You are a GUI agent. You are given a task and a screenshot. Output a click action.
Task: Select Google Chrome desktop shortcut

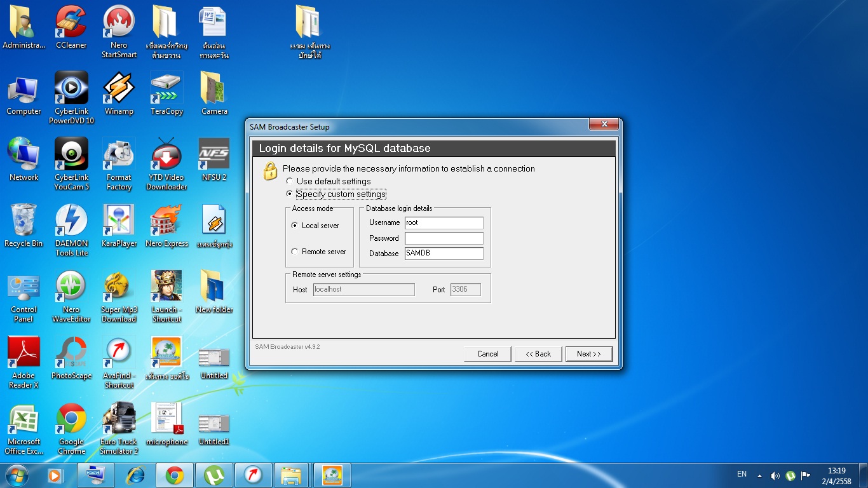click(71, 430)
